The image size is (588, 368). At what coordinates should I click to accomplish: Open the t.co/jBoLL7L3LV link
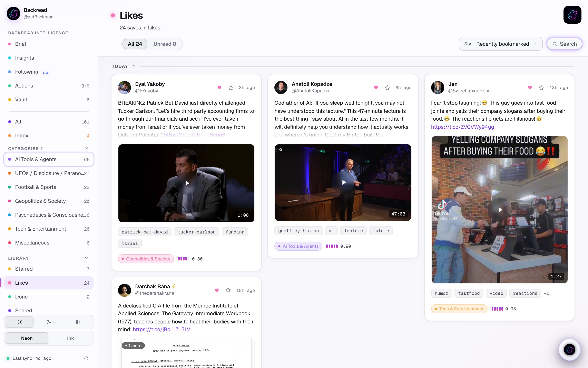click(x=161, y=329)
